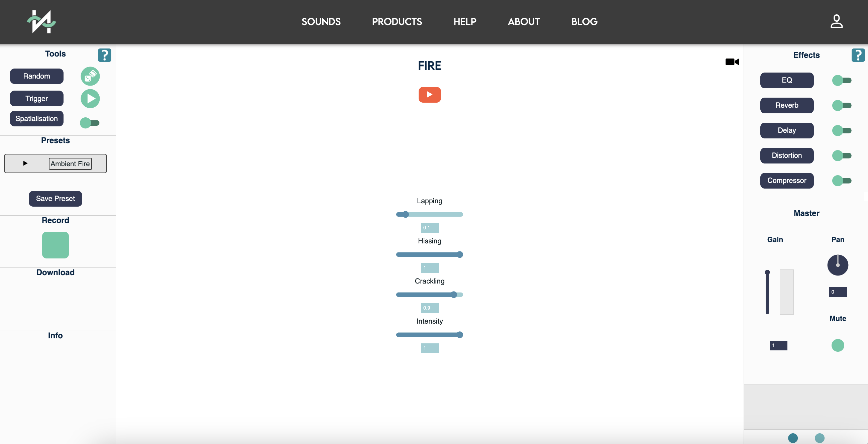868x444 pixels.
Task: Enable the EQ effect toggle
Action: (842, 81)
